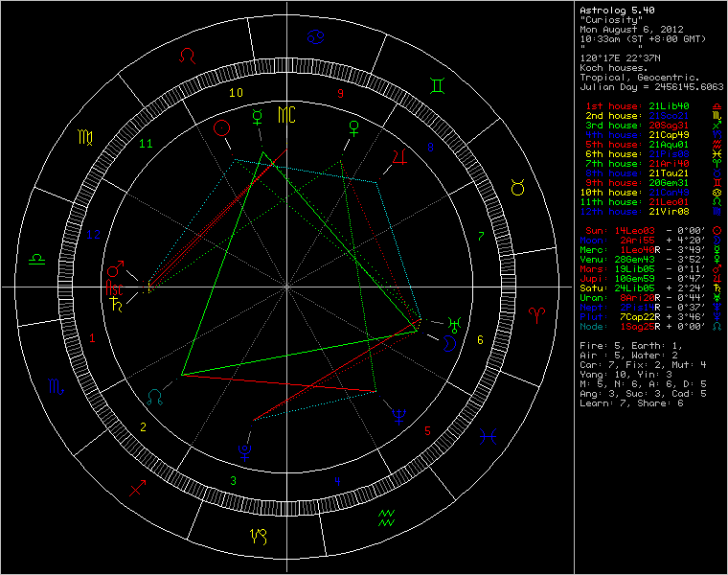This screenshot has height=575, width=728.
Task: Click the Virgo sign glyph on the ring
Action: (83, 137)
